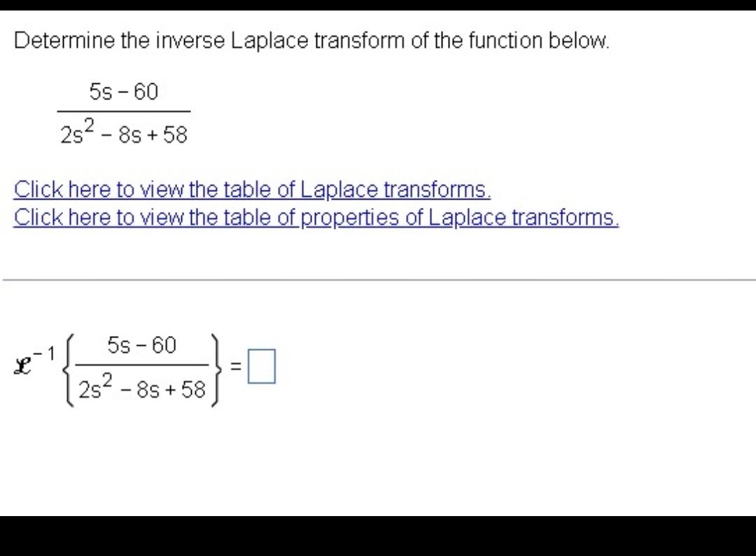Click the displayed fraction expression
Image resolution: width=756 pixels, height=556 pixels.
(x=125, y=112)
